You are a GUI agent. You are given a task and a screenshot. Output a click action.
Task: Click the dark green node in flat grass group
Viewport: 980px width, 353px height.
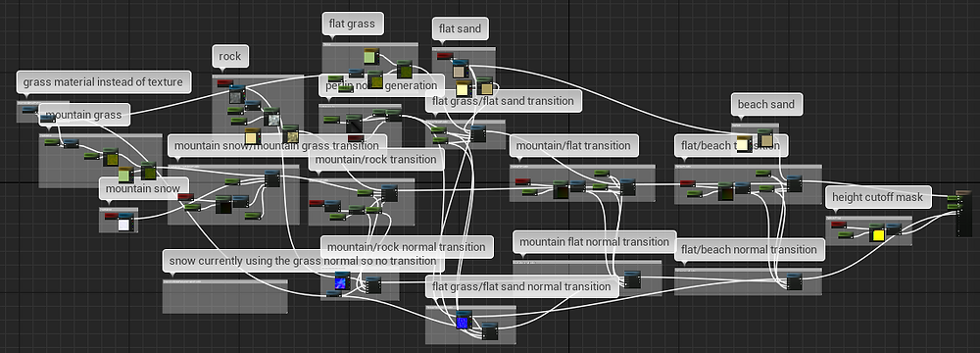(x=405, y=69)
